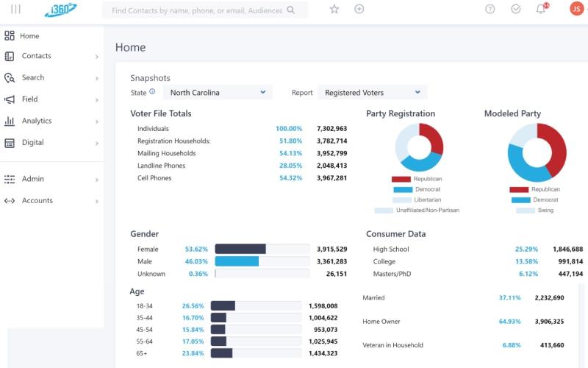The width and height of the screenshot is (588, 368).
Task: Open the Report dropdown Registered Voters
Action: pos(372,93)
